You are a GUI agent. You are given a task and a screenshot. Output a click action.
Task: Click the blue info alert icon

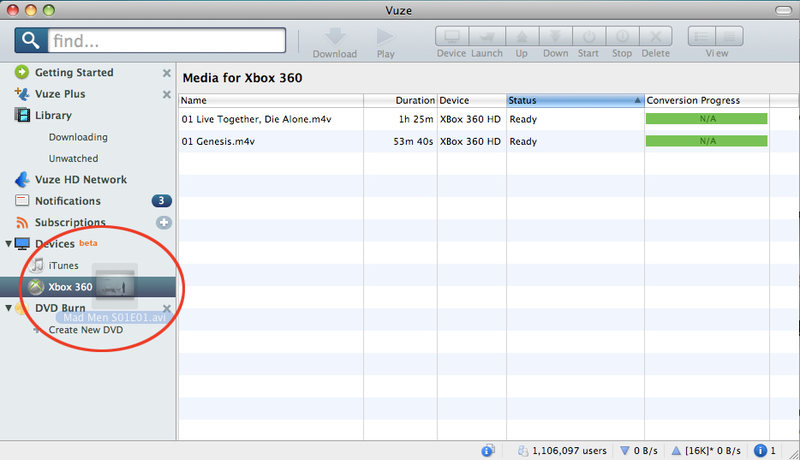(760, 450)
